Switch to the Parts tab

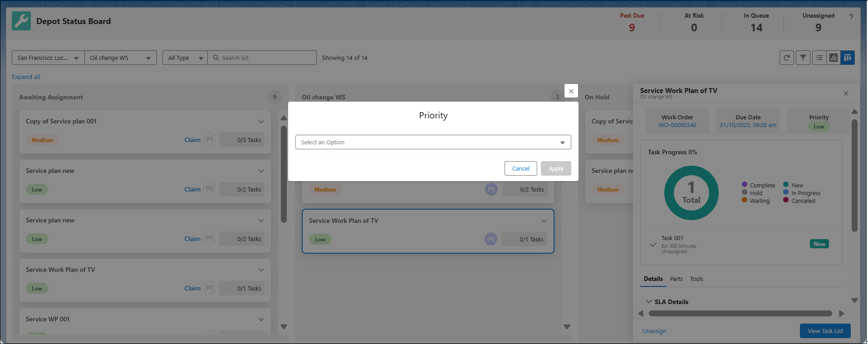(676, 279)
